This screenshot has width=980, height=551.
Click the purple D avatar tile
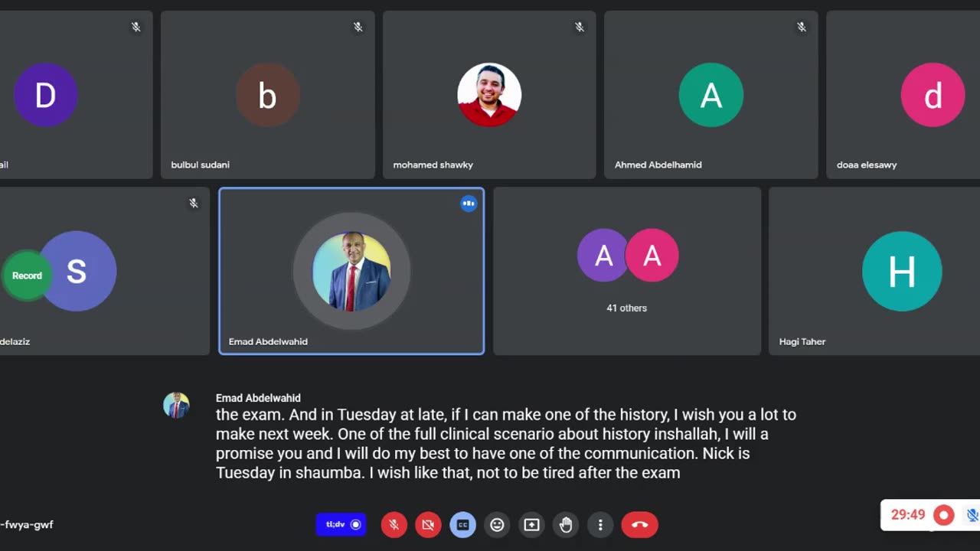pos(45,95)
